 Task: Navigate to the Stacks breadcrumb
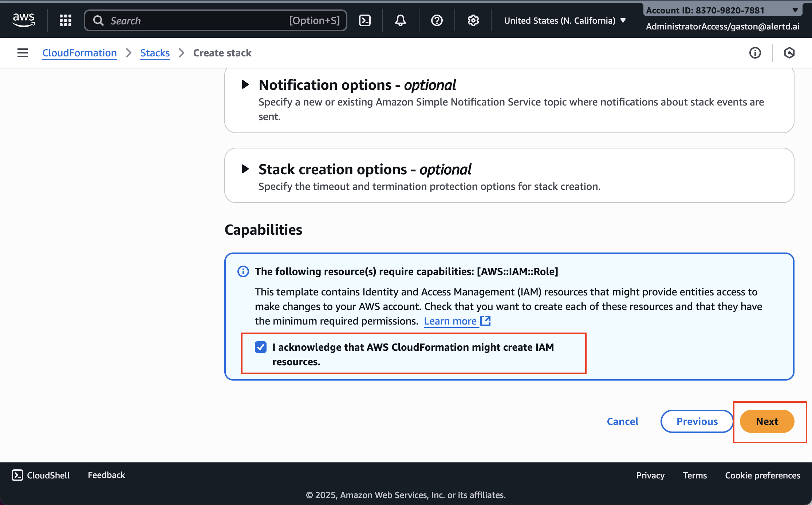coord(155,53)
